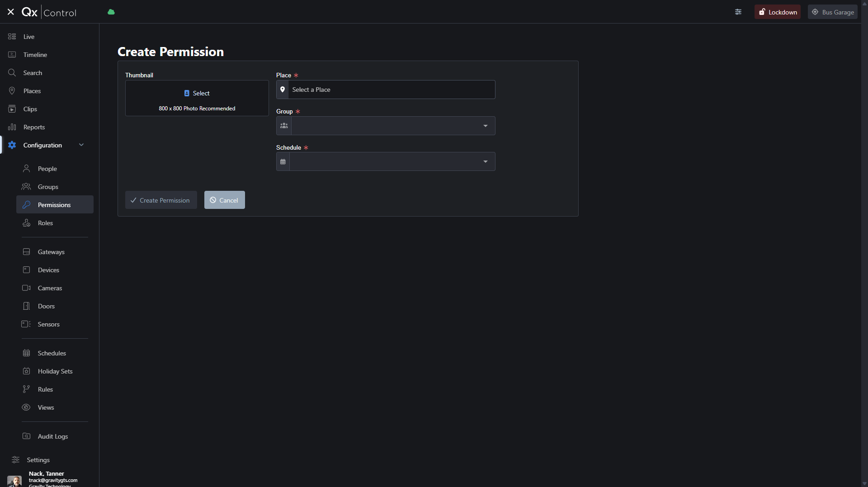This screenshot has width=868, height=487.
Task: Click the calendar icon in Schedule field
Action: click(x=283, y=162)
